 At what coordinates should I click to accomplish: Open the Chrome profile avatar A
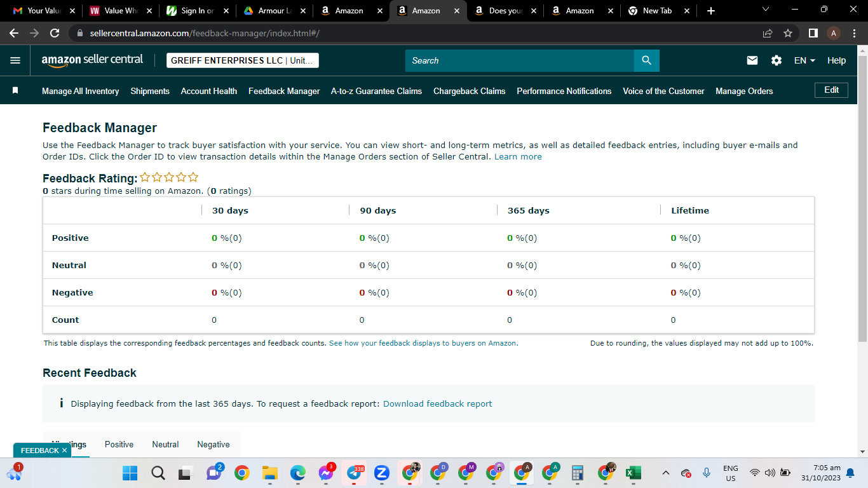coord(834,33)
